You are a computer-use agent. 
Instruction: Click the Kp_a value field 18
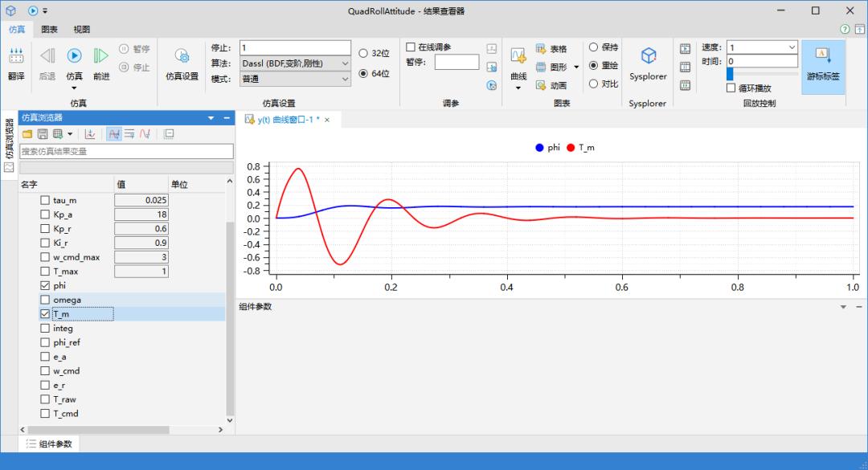pos(141,215)
